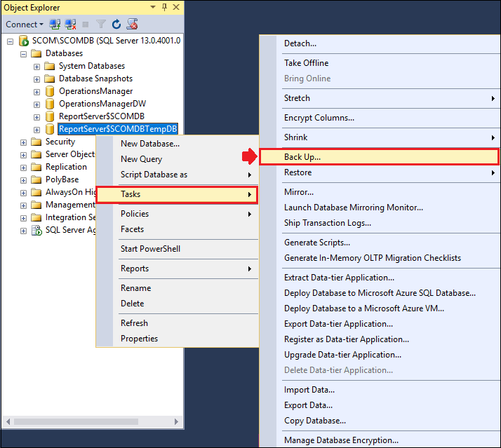This screenshot has height=448, width=501.
Task: Click the pin icon of Object Explorer panel
Action: click(165, 7)
